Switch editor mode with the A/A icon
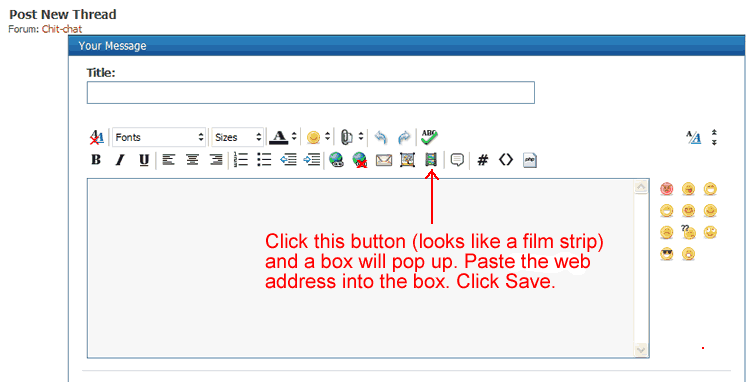This screenshot has height=382, width=750. tap(694, 138)
